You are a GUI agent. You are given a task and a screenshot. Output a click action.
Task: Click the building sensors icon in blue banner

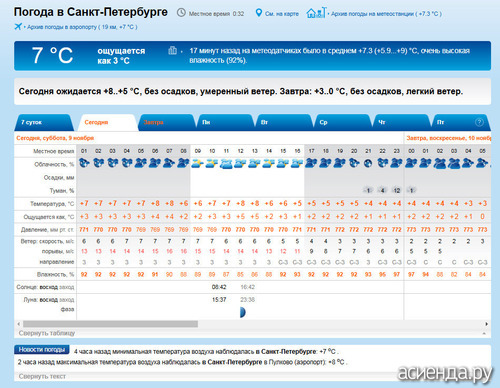pos(172,51)
